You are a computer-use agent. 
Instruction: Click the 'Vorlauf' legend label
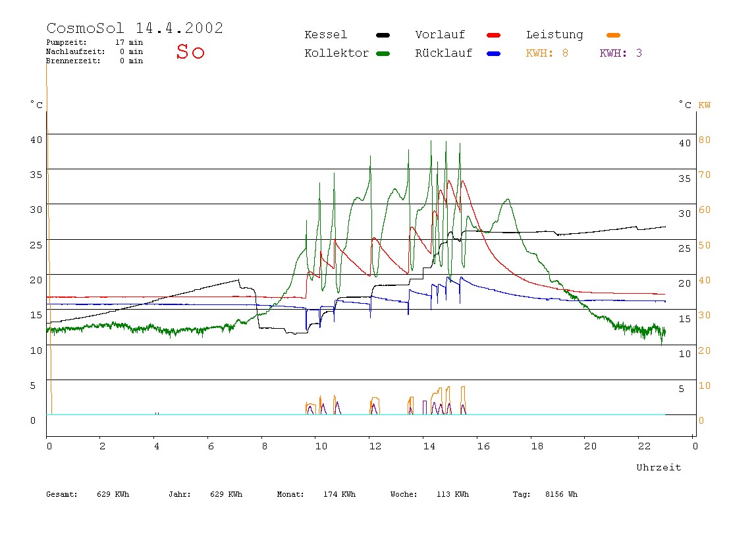point(440,35)
